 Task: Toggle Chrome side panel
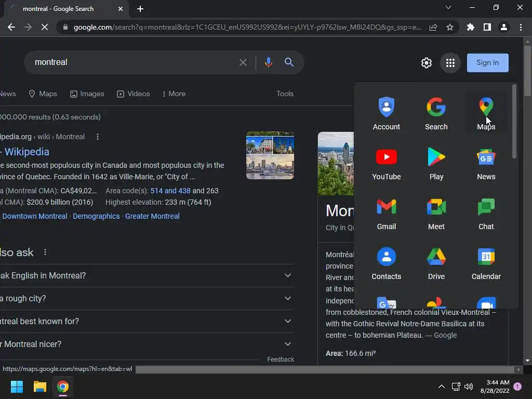pos(487,27)
